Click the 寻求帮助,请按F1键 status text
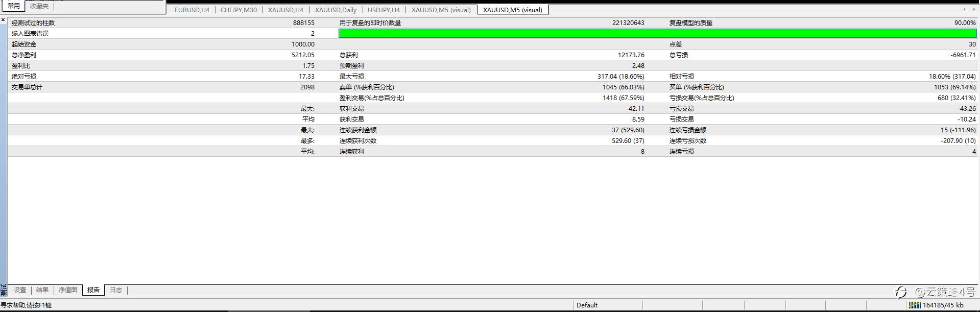 point(26,305)
